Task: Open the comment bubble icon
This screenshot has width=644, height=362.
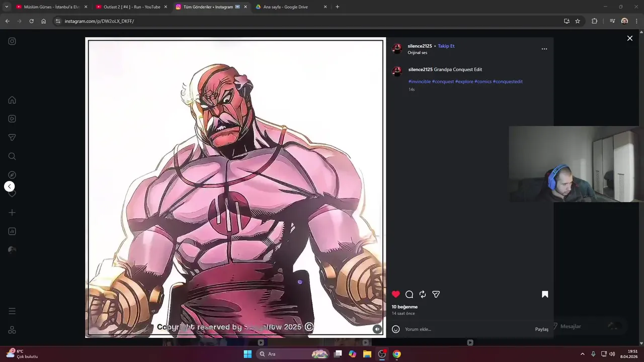Action: click(x=410, y=294)
